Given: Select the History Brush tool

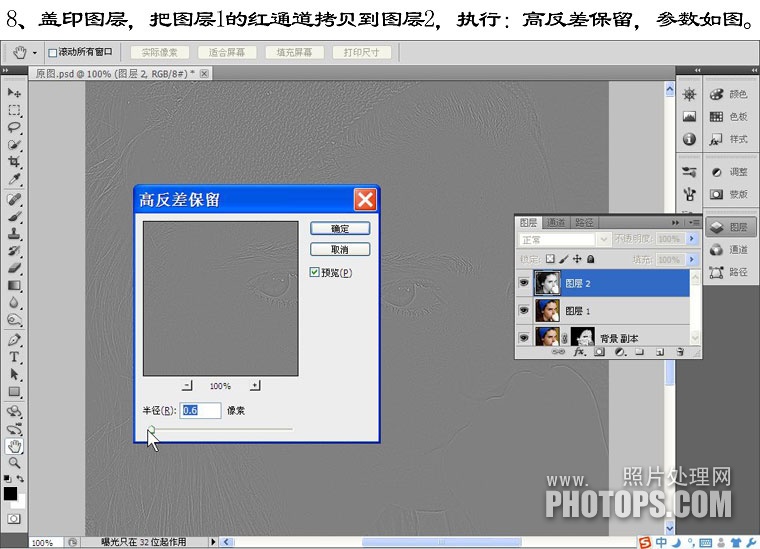Looking at the screenshot, I should coord(14,251).
